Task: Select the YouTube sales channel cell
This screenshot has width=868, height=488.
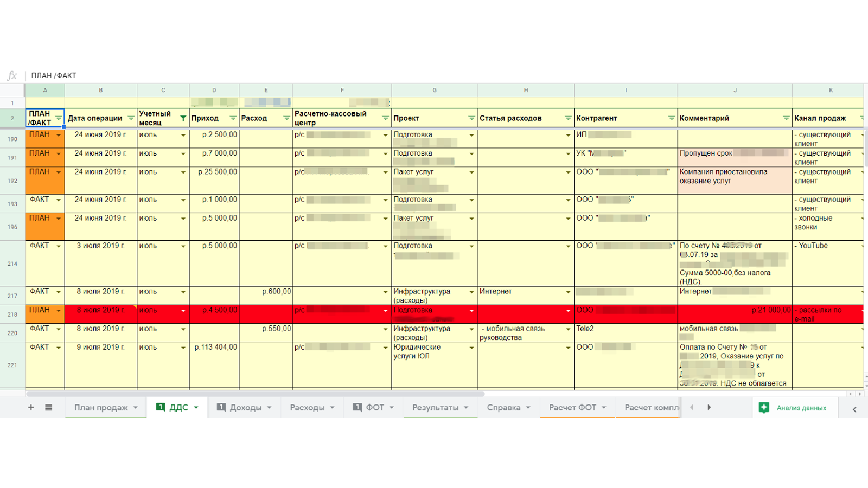Action: click(828, 264)
